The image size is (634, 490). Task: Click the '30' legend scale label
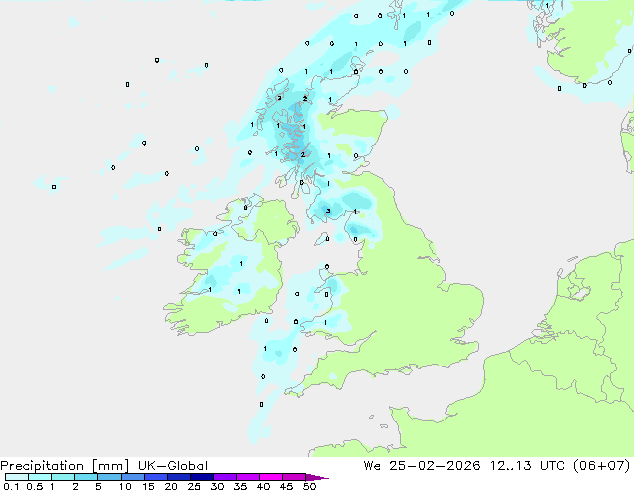point(217,486)
